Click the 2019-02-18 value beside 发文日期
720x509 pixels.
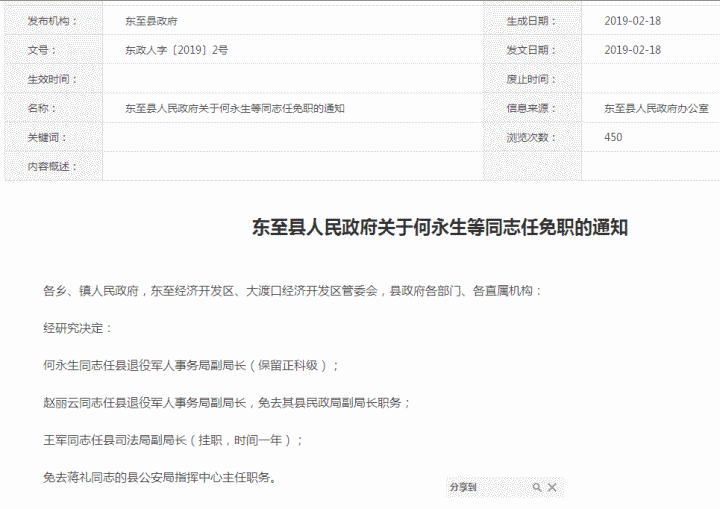click(632, 50)
